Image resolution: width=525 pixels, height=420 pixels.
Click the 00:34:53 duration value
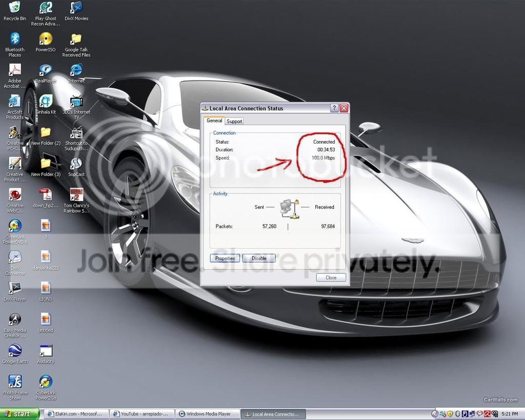pyautogui.click(x=326, y=150)
